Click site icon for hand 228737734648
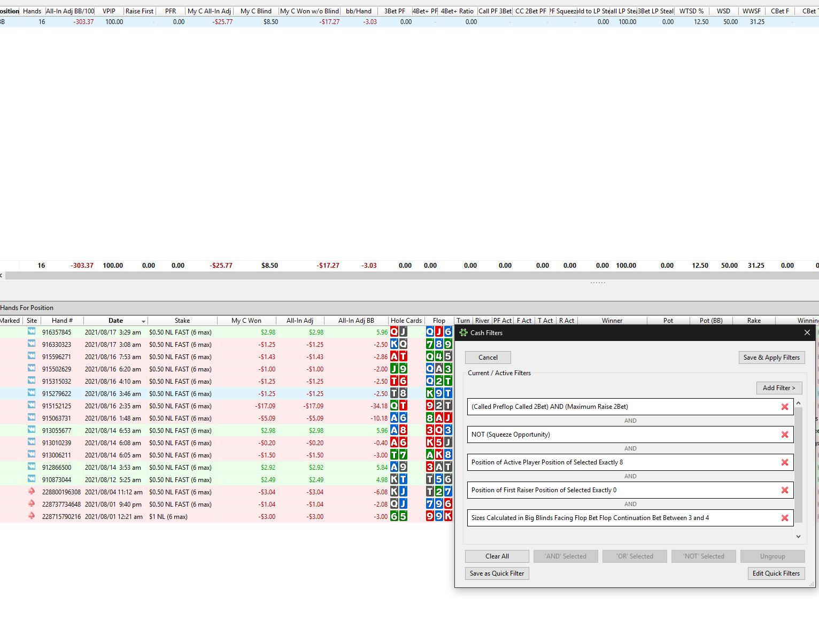The width and height of the screenshot is (819, 644). pos(32,504)
